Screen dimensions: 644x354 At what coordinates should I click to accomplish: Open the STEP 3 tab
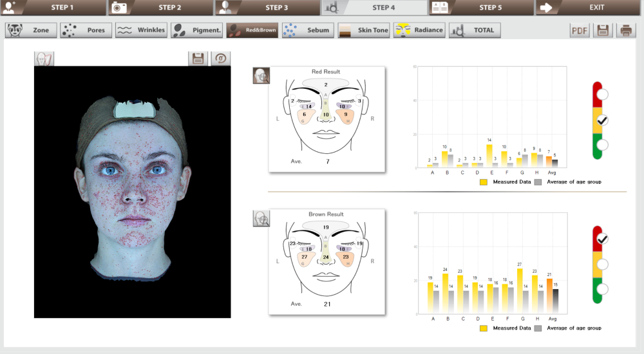click(267, 8)
